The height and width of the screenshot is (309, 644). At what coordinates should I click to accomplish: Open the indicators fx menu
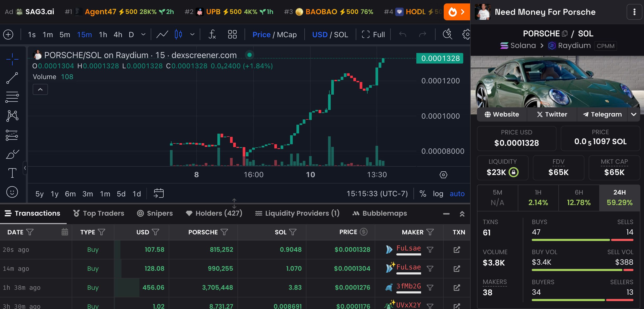212,35
